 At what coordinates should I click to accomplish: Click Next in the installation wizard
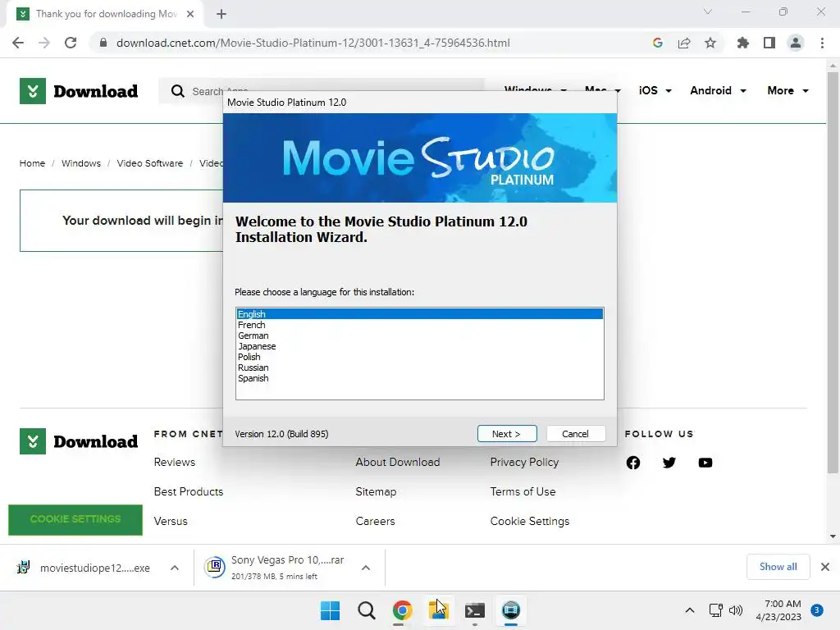click(x=507, y=434)
